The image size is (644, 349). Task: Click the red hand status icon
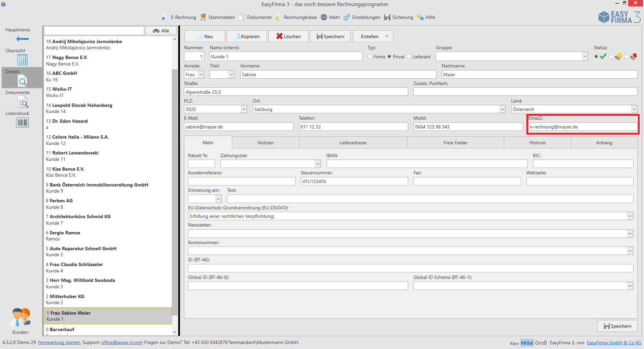point(634,56)
